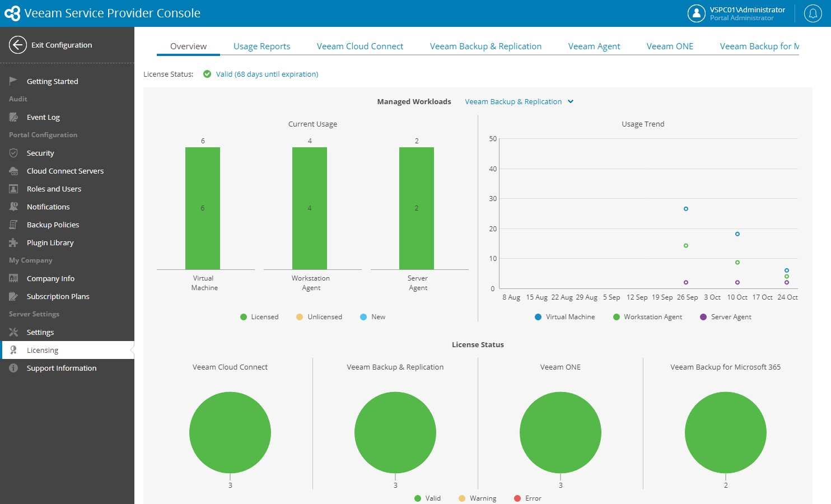Open the Managed Workloads product dropdown

[x=519, y=101]
